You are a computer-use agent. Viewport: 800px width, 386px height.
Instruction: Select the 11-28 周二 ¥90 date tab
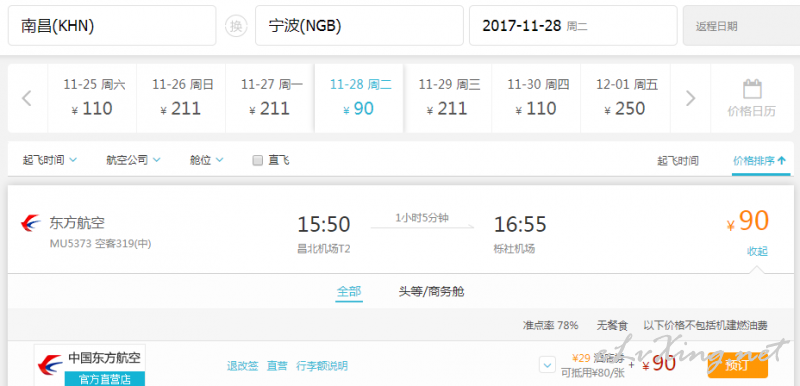[359, 98]
